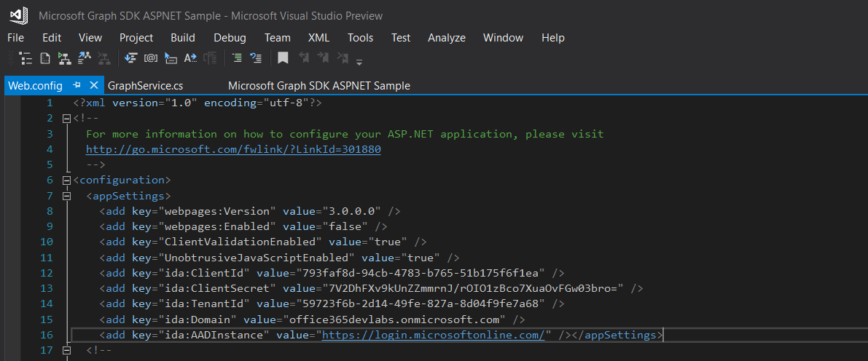
Task: Open the Analyze menu
Action: click(446, 38)
